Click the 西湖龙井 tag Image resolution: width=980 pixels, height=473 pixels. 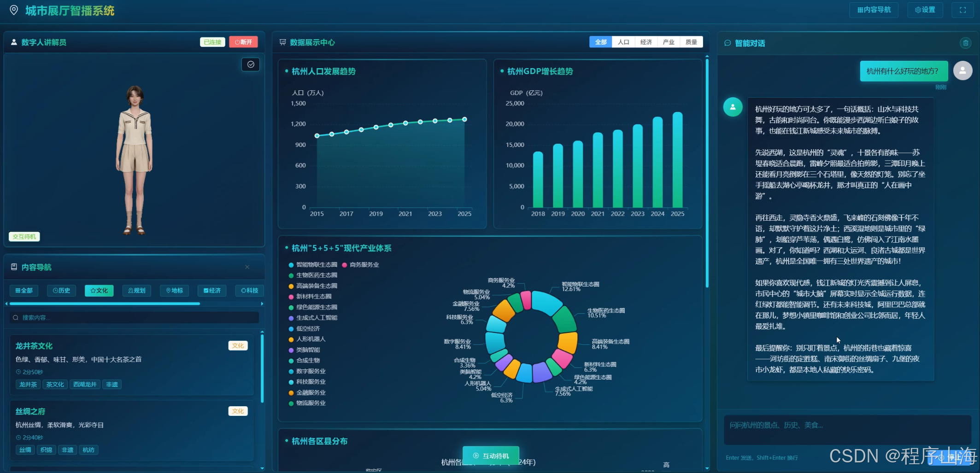[85, 384]
